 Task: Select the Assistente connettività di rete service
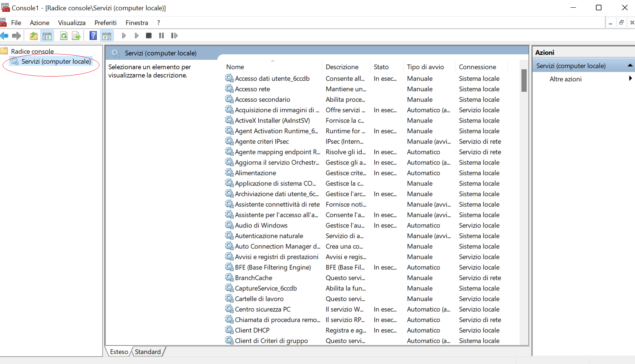pos(278,204)
